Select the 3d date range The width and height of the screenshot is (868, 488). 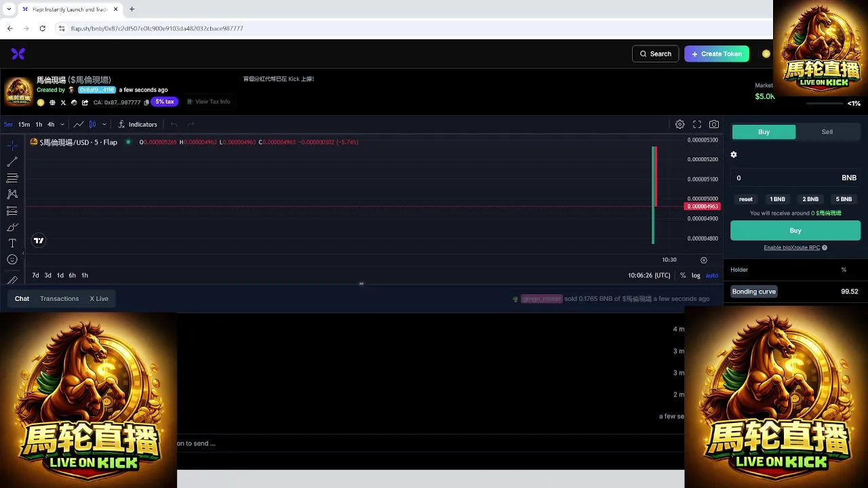click(x=47, y=275)
